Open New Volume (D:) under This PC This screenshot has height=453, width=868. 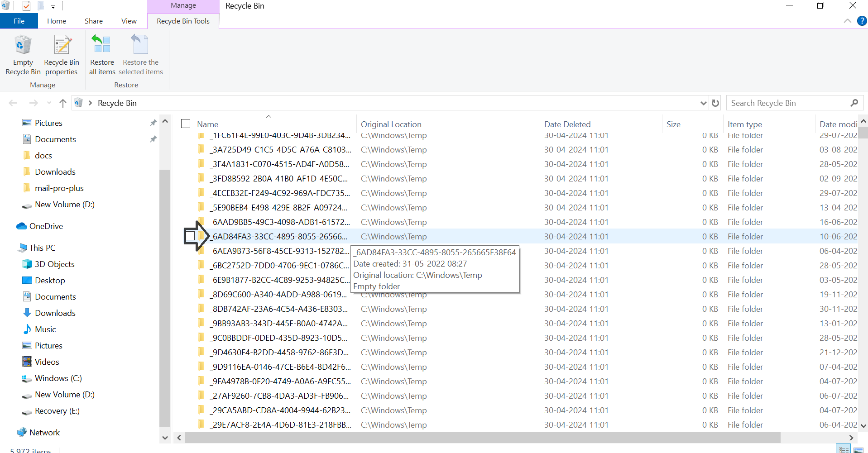click(58, 395)
